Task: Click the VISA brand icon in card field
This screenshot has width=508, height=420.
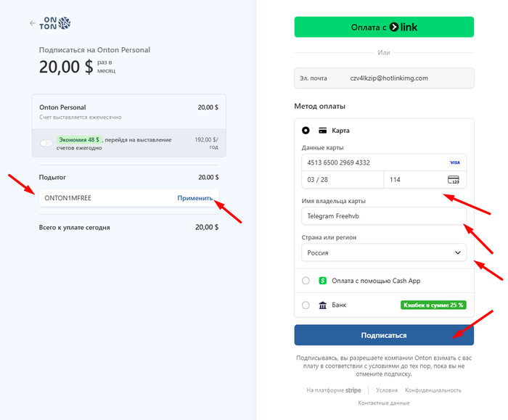Action: point(455,162)
